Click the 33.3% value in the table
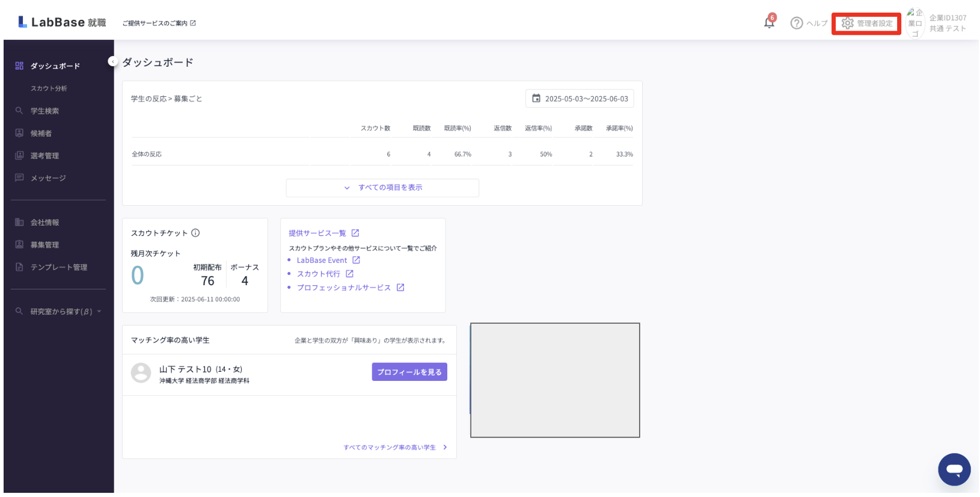The height and width of the screenshot is (497, 980). tap(625, 155)
